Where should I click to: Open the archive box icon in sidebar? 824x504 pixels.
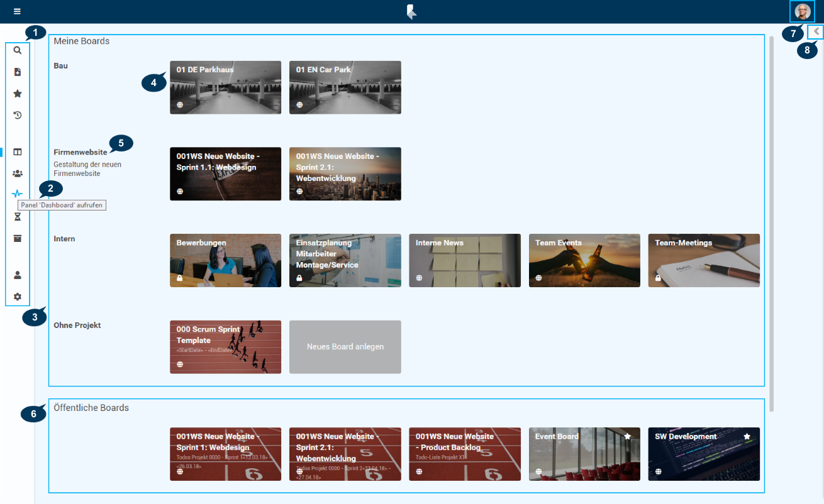click(x=18, y=238)
